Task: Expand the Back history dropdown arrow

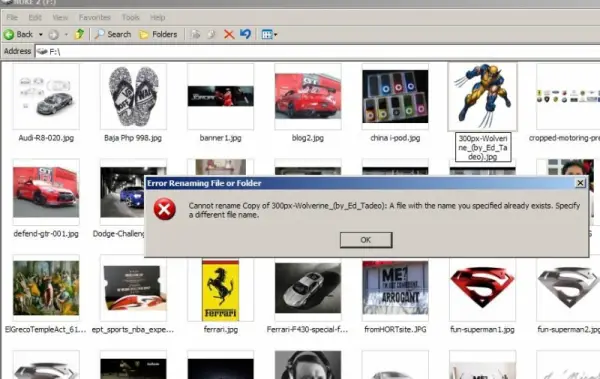Action: (x=41, y=34)
